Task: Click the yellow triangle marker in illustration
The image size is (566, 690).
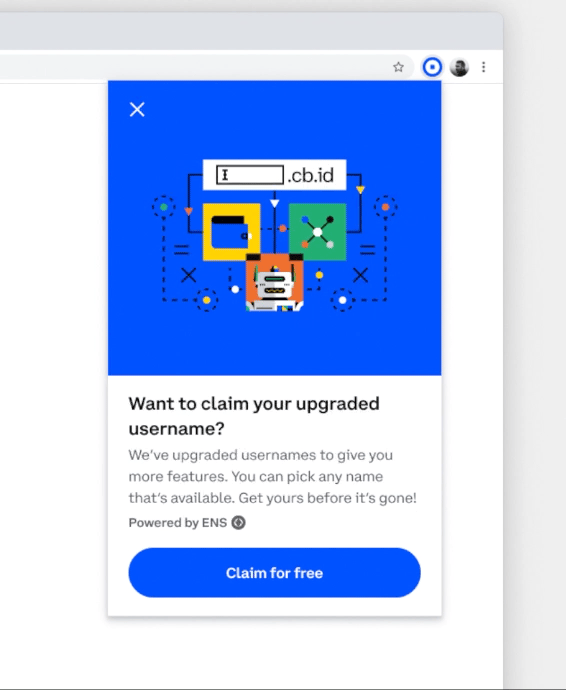Action: pos(360,190)
